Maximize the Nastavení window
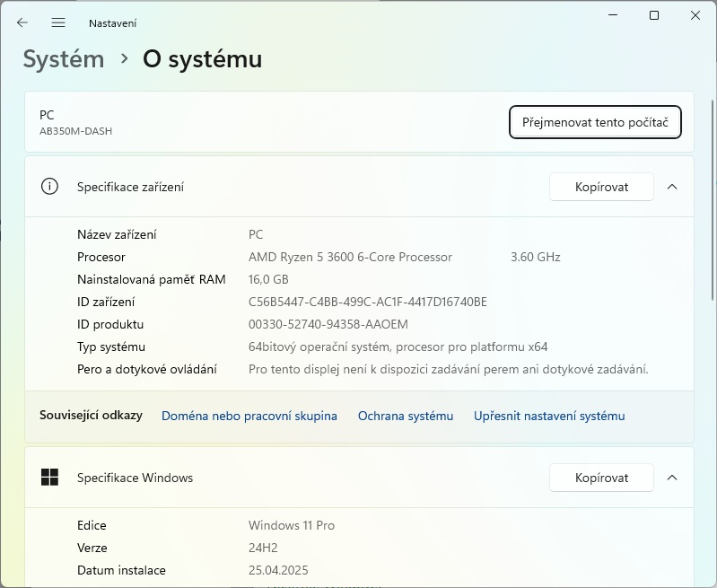 [654, 15]
